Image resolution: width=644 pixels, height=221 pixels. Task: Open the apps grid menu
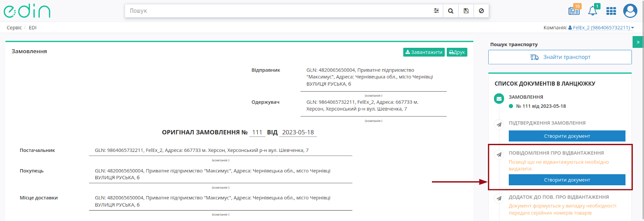tap(611, 11)
